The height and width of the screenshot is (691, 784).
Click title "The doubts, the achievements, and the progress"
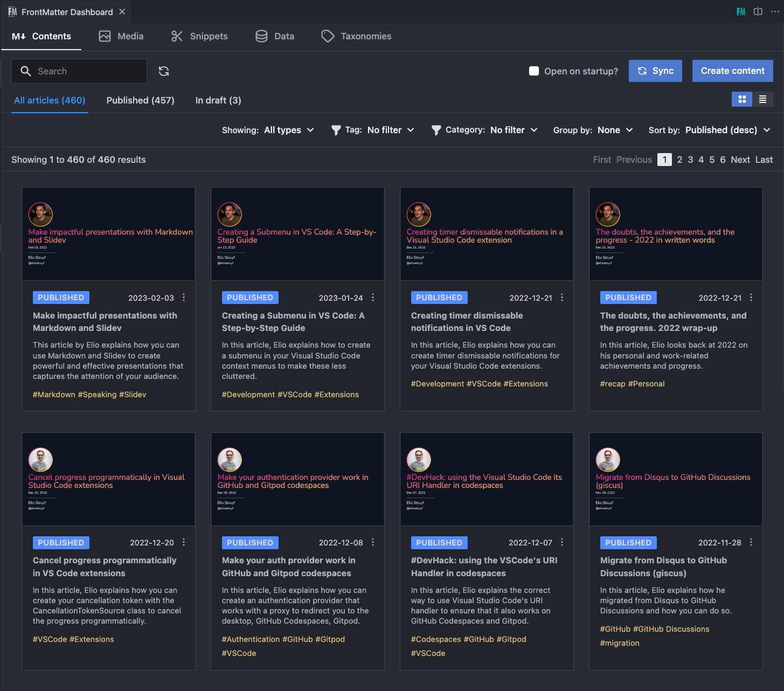673,322
